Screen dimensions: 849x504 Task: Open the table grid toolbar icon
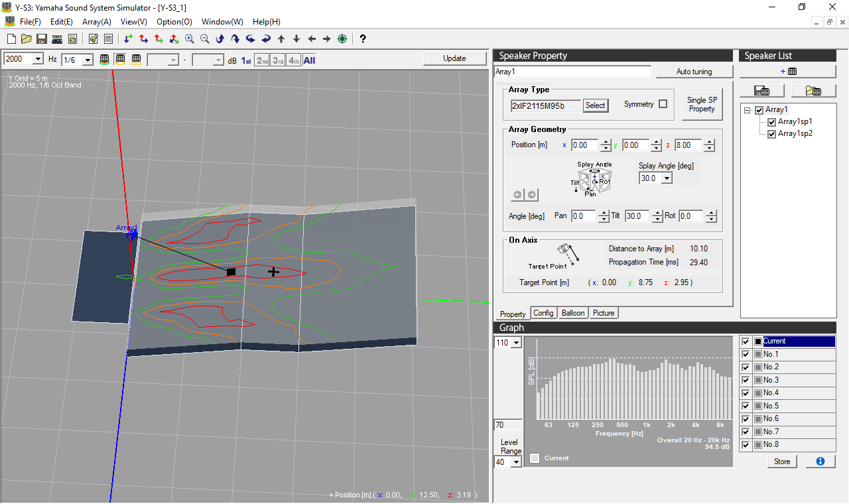coord(108,38)
